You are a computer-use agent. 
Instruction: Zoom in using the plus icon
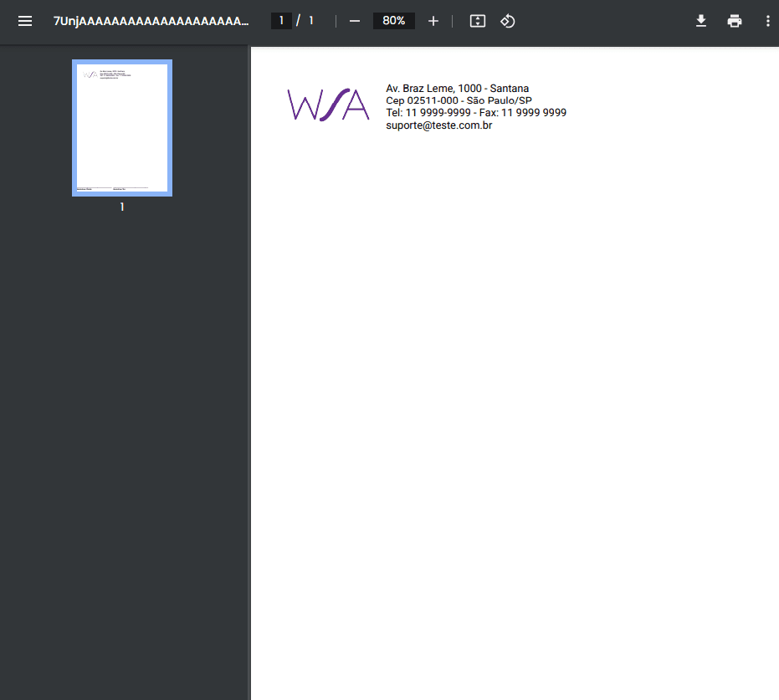point(433,21)
